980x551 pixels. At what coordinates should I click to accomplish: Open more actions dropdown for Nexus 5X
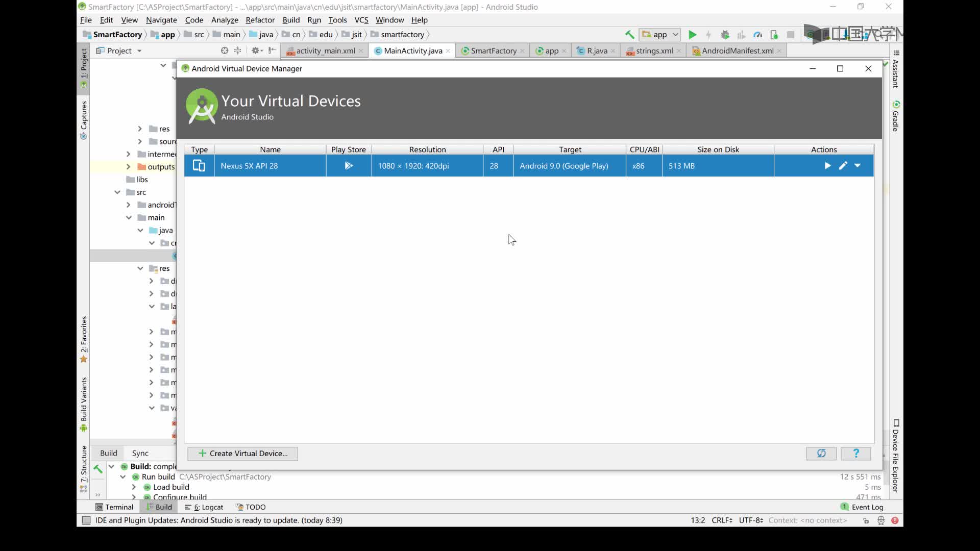click(x=857, y=166)
